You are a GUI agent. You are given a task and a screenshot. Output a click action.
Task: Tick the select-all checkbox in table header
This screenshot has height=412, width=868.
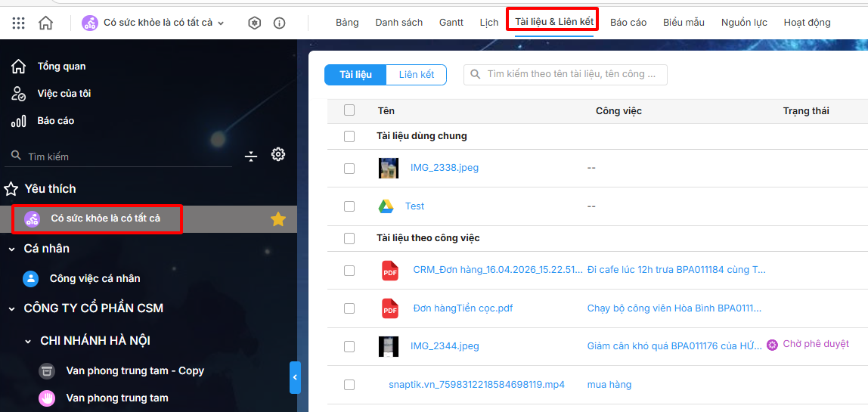[349, 110]
